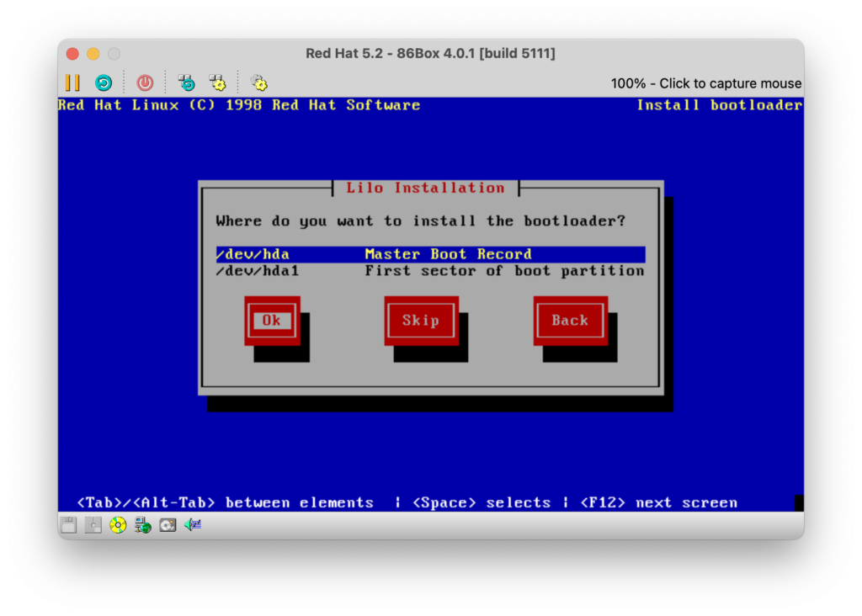
Task: Click the Ok button
Action: [272, 321]
